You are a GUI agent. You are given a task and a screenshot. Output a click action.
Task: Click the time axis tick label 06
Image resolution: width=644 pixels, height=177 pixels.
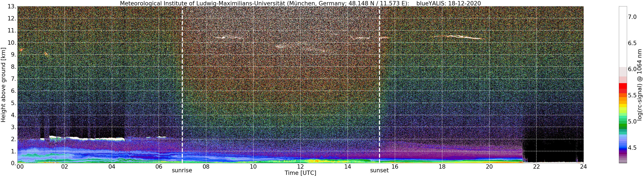coord(159,166)
